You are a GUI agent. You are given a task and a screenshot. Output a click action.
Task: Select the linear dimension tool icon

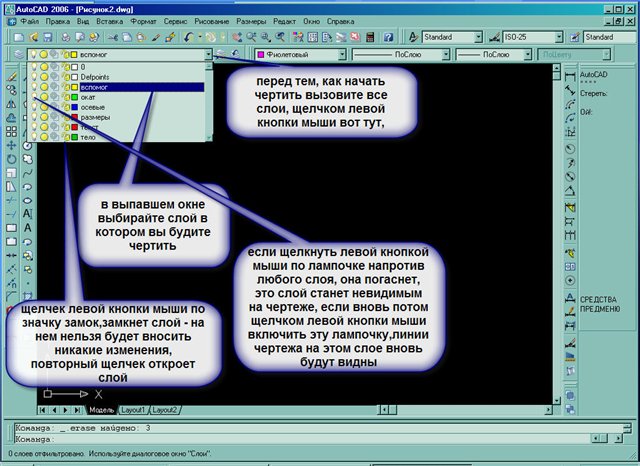pyautogui.click(x=570, y=72)
